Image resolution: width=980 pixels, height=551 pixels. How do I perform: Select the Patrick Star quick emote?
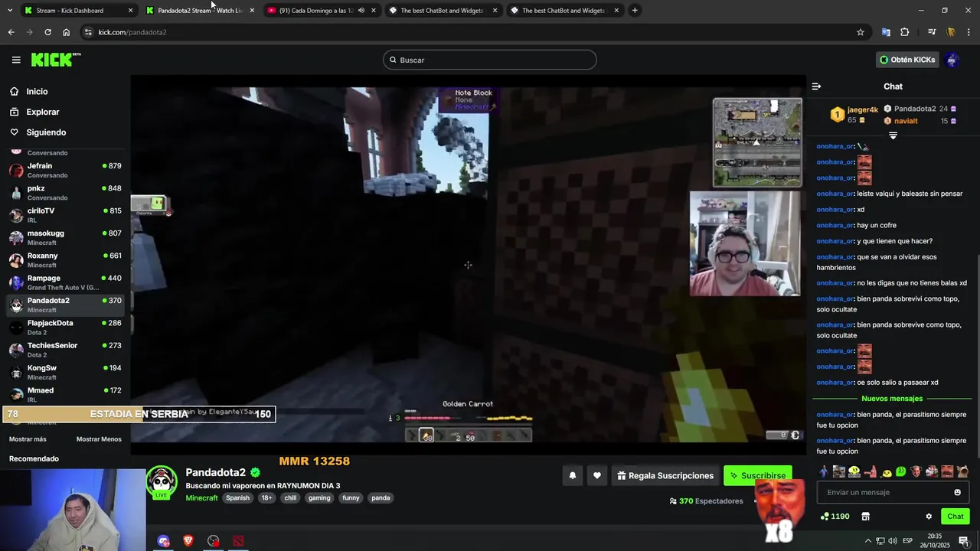point(870,471)
